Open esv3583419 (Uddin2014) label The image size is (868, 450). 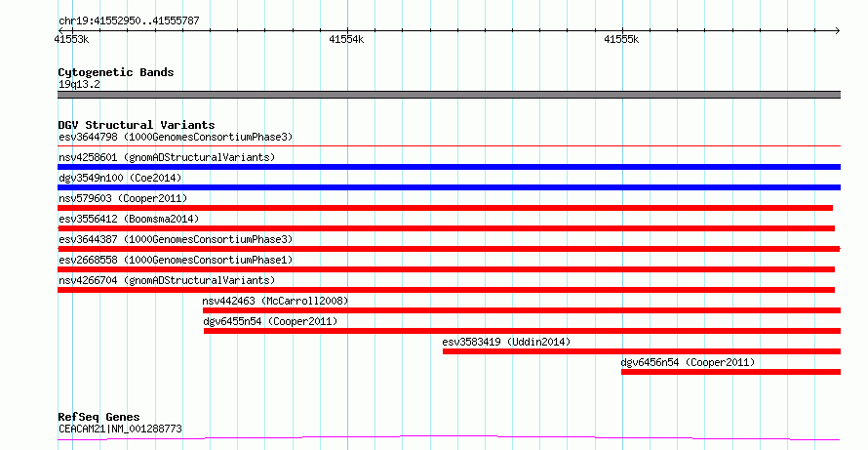[x=506, y=342]
